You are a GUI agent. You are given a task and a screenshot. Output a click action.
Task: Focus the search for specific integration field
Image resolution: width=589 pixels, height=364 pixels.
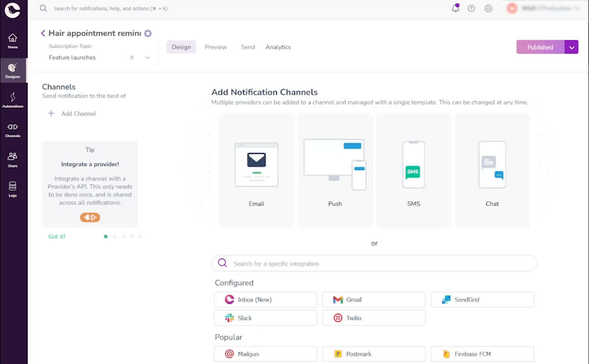374,263
